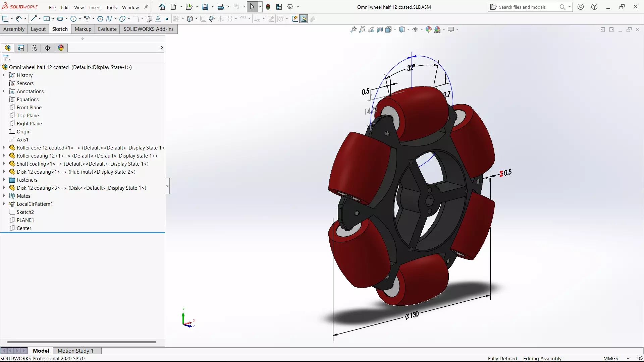This screenshot has width=644, height=362.
Task: Switch to the Assembly tab
Action: (14, 29)
